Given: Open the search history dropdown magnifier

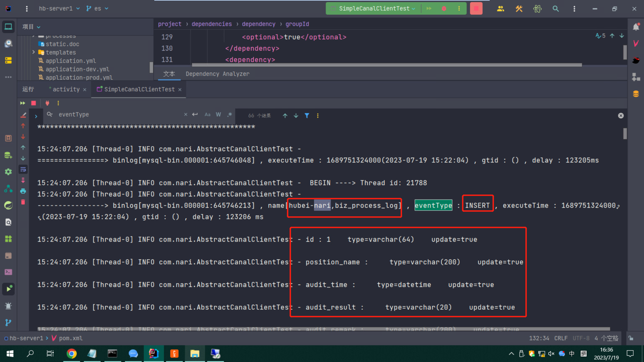Looking at the screenshot, I should tap(50, 115).
